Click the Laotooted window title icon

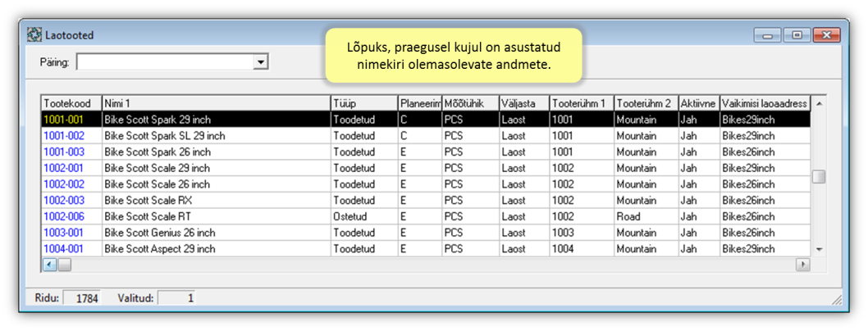pos(34,35)
